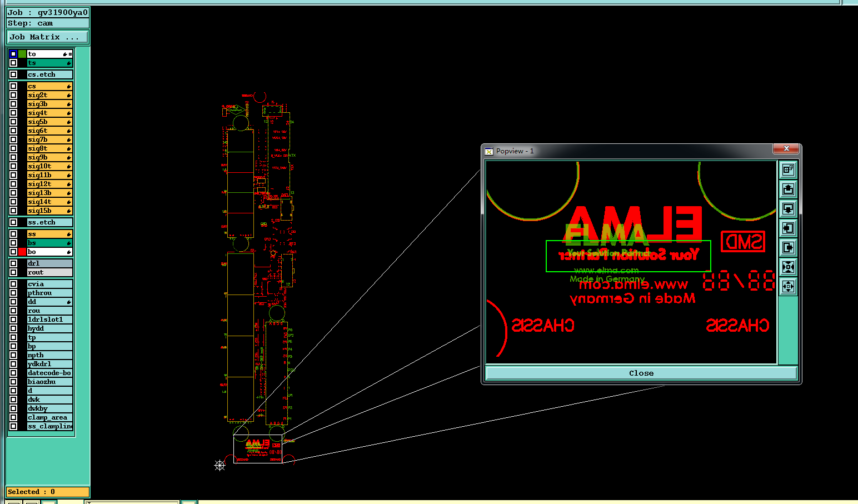
Task: Check the sig7b layer checkbox
Action: [x=13, y=139]
